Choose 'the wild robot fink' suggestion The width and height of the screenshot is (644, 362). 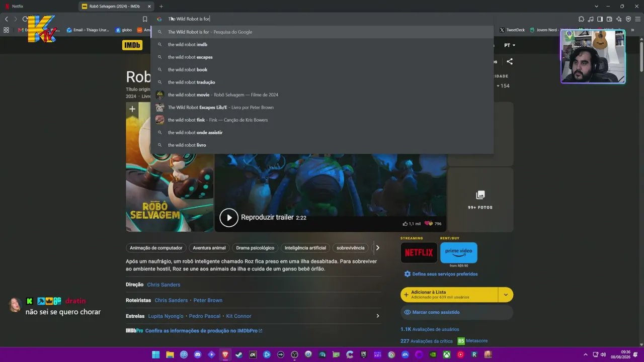tap(322, 120)
